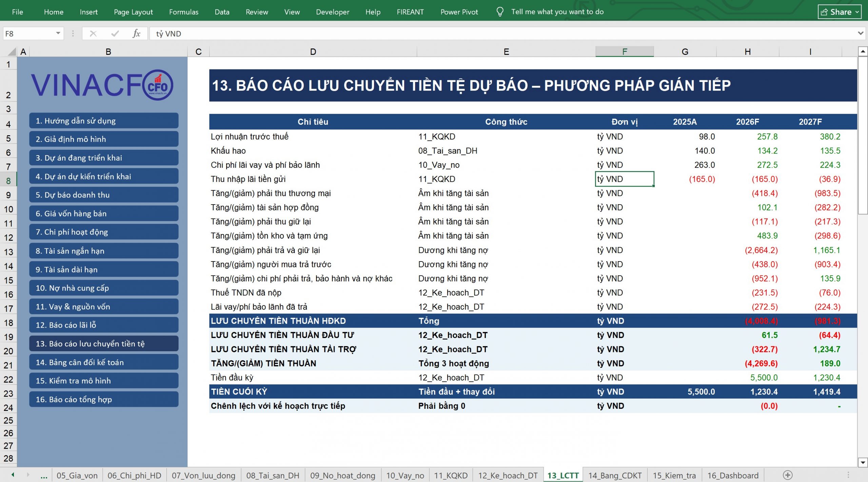The image size is (868, 482).
Task: Open the Help ribbon tab
Action: pos(373,12)
